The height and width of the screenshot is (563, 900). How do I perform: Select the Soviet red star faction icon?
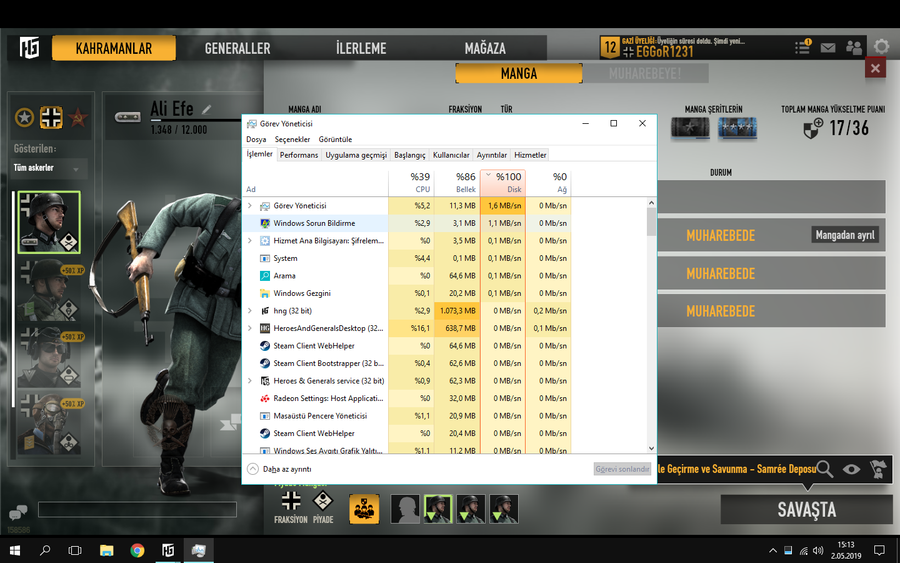78,118
